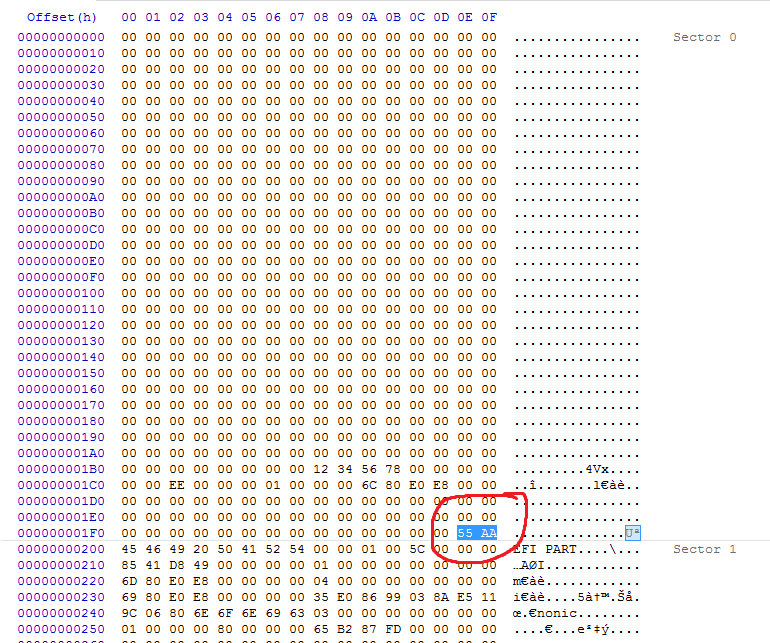Click the Sector 1 label

coord(704,549)
